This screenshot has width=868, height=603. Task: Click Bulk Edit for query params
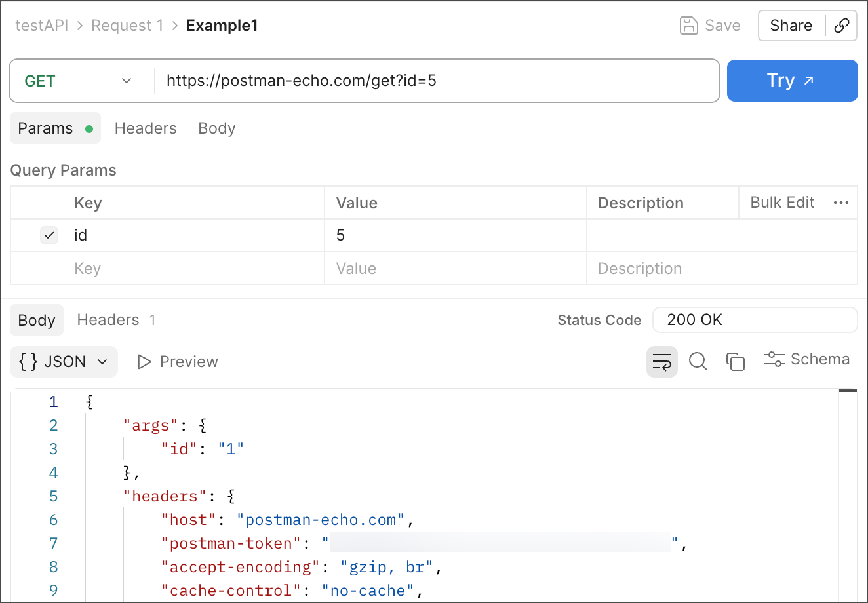click(782, 203)
